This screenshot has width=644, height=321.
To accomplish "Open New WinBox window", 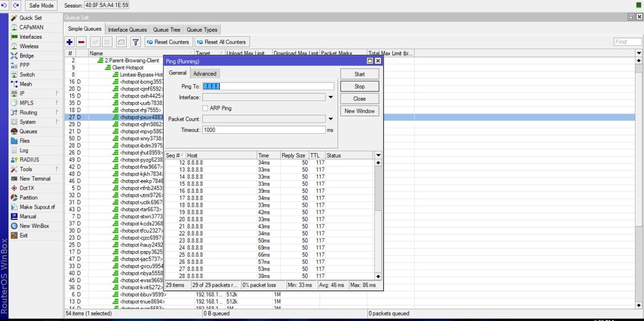I will 34,226.
